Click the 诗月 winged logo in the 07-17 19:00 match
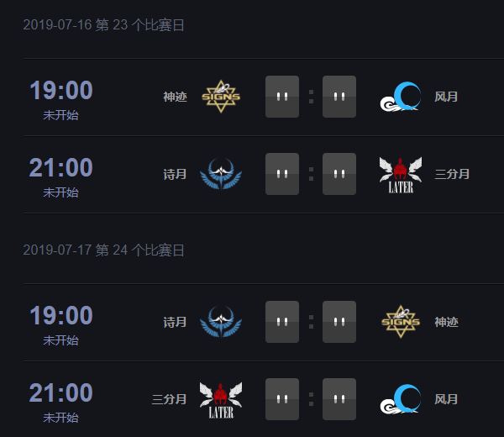504x437 pixels. [x=221, y=322]
